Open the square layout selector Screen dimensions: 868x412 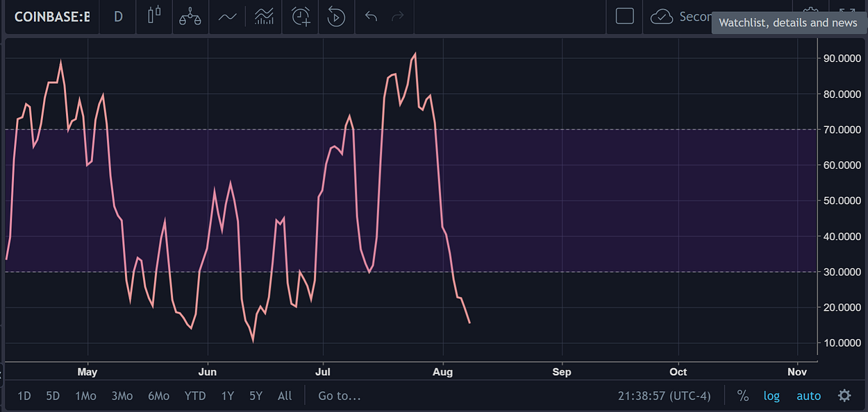click(625, 17)
